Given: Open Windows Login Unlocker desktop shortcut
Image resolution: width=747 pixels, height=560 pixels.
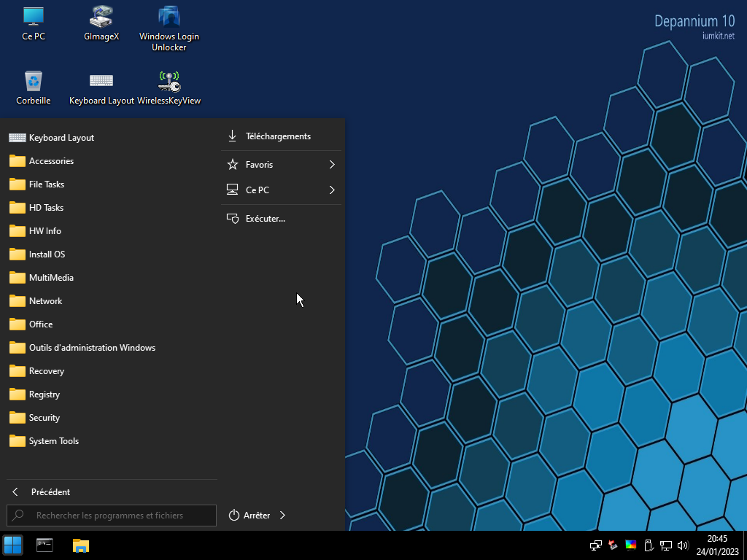Looking at the screenshot, I should tap(169, 28).
